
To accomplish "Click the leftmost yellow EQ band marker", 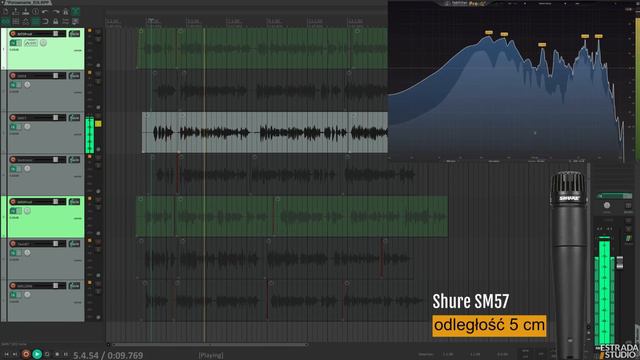I will [x=489, y=32].
